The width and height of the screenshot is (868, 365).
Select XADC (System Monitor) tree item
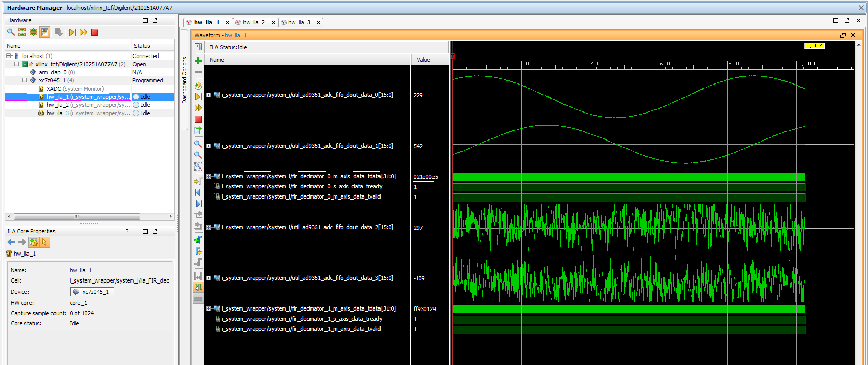pos(75,89)
